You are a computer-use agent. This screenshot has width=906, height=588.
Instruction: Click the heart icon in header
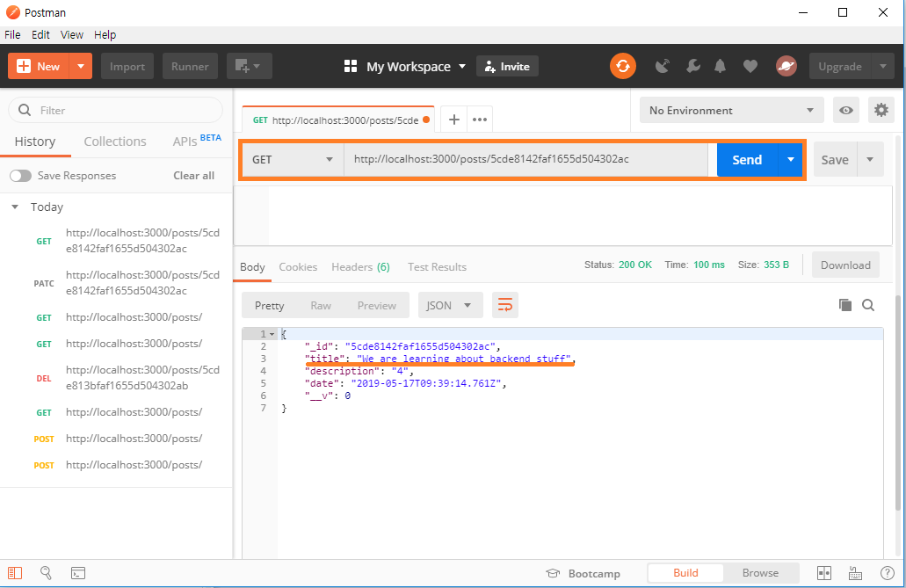[x=750, y=67]
